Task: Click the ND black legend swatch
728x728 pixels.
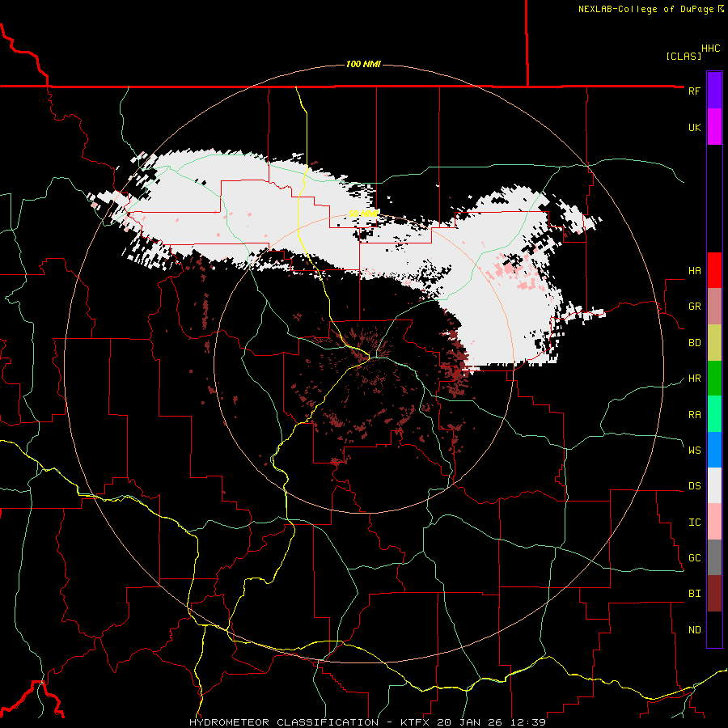Action: click(x=714, y=629)
